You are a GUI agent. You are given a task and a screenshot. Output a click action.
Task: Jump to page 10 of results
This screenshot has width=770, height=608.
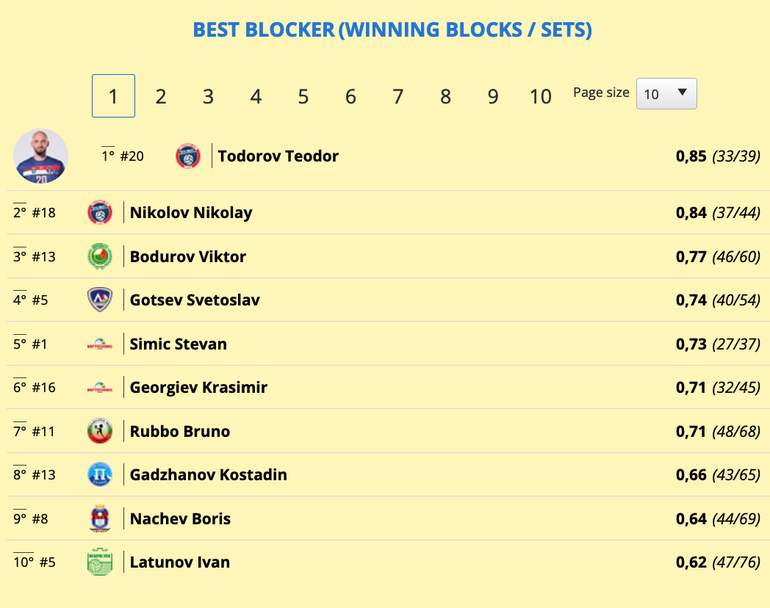point(540,96)
